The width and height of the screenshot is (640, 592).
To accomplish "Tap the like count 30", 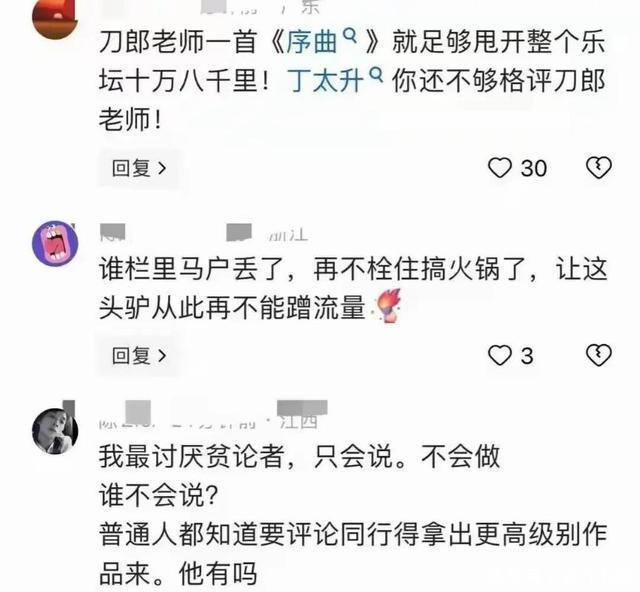I will 533,169.
